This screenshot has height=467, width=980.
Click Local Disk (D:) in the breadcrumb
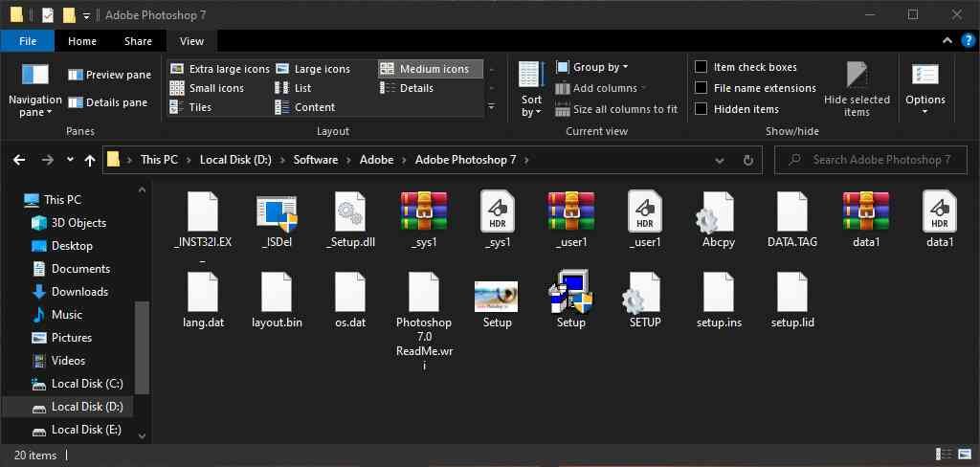[x=235, y=160]
